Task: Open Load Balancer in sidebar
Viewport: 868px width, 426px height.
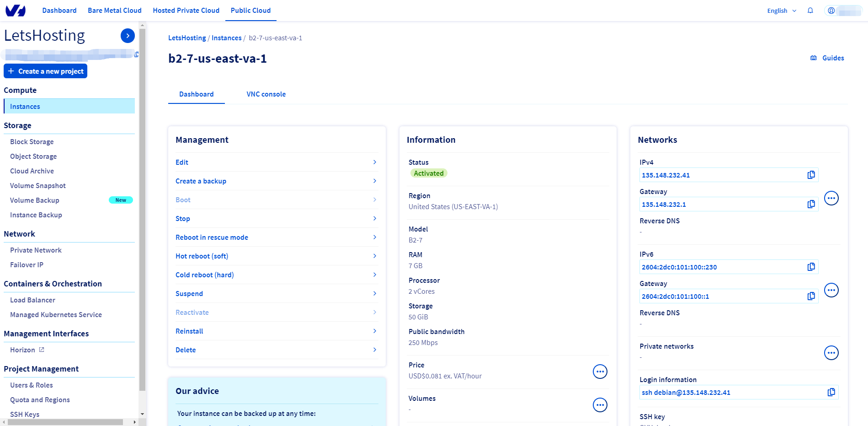Action: click(x=32, y=300)
